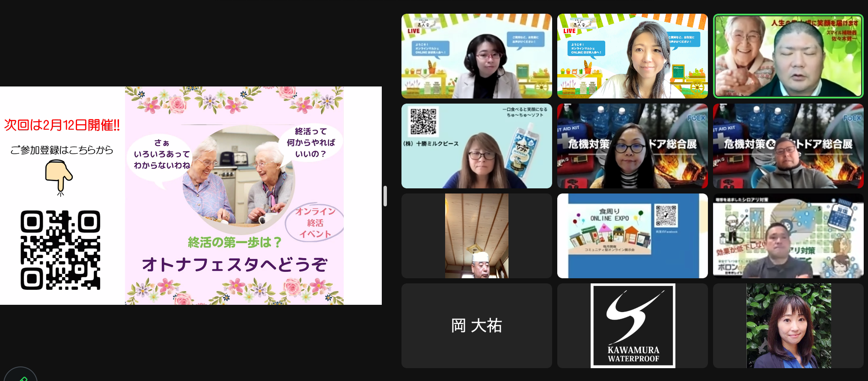Click the large registration QR code

[60, 250]
